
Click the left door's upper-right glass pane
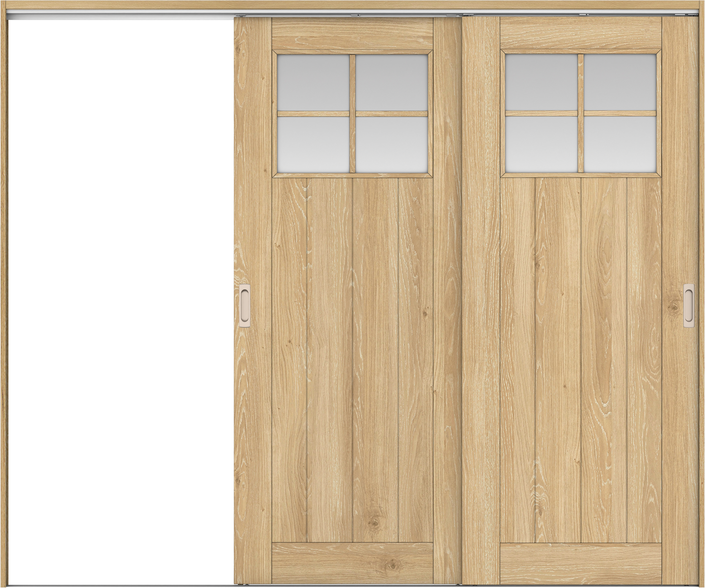[x=391, y=82]
